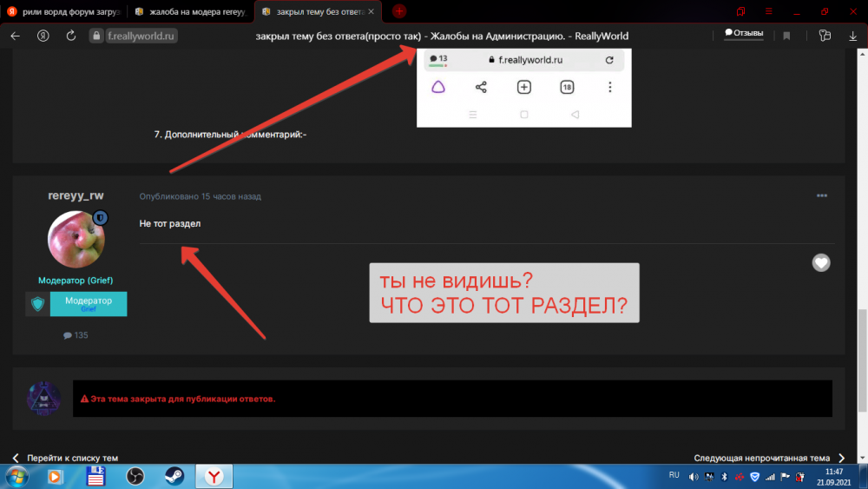Open the Отзывы reviews button

[744, 33]
